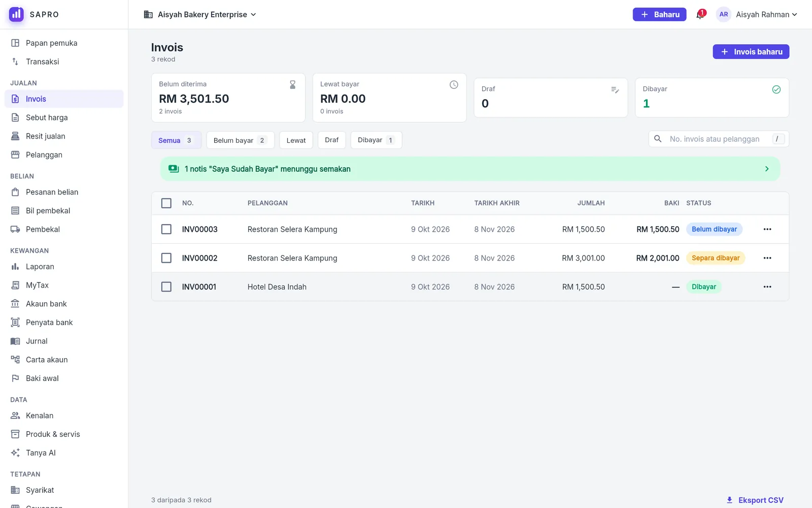Open Laporan reports

tap(64, 267)
